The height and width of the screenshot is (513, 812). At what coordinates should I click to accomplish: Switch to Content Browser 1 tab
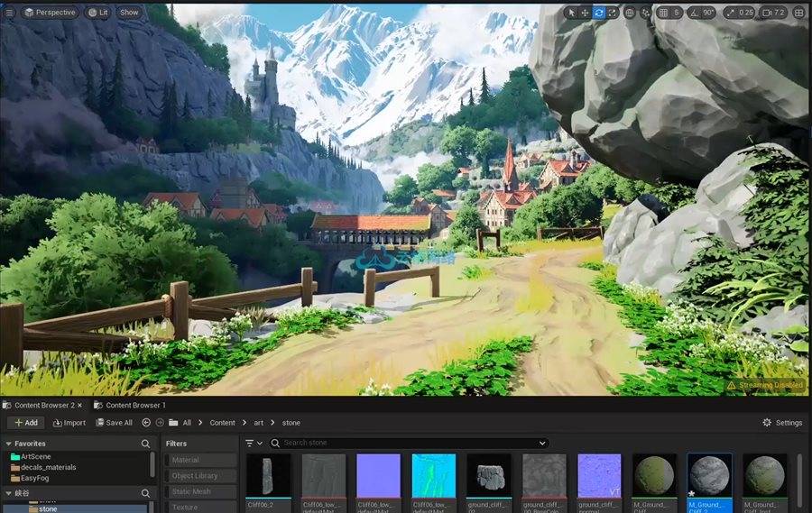(x=130, y=405)
